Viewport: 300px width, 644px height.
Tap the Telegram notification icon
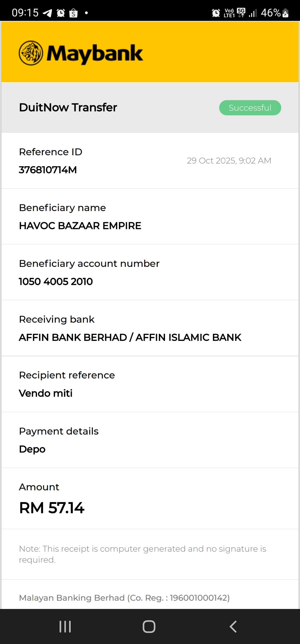pyautogui.click(x=47, y=13)
